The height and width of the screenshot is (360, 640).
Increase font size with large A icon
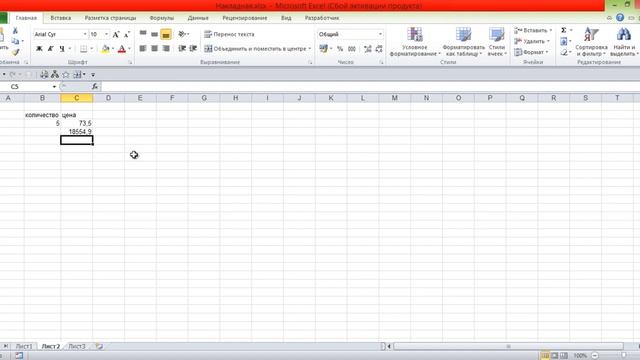(116, 34)
